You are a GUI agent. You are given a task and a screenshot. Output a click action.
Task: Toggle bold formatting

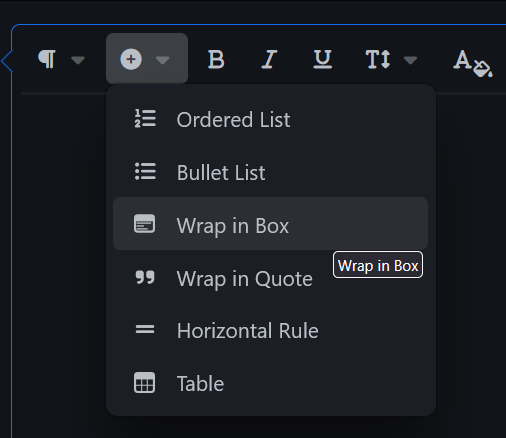pyautogui.click(x=216, y=60)
